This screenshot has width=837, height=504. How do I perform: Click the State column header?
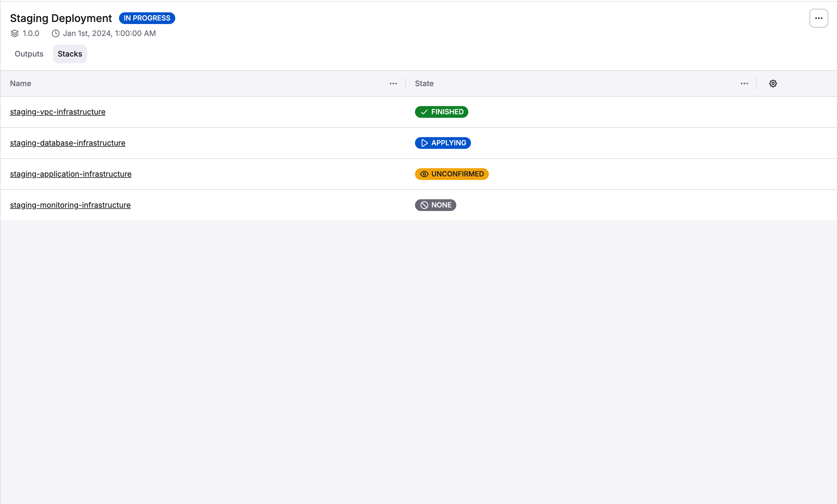point(424,84)
